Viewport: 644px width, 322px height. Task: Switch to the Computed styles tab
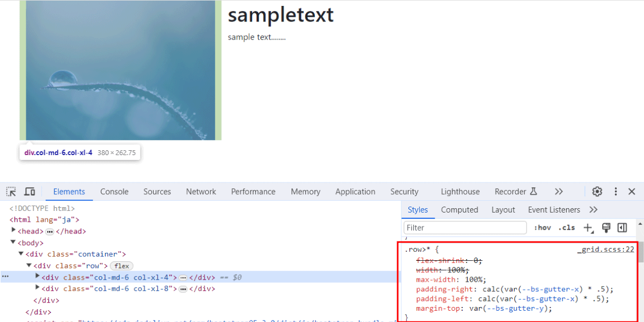click(459, 210)
